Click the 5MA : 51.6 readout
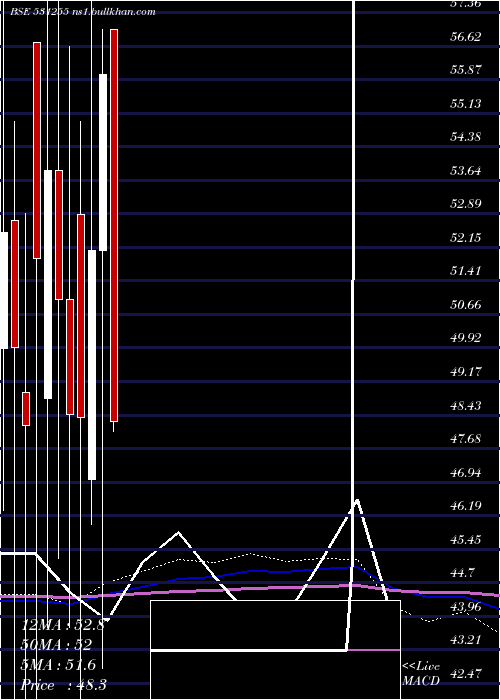The width and height of the screenshot is (500, 700). coord(58,665)
